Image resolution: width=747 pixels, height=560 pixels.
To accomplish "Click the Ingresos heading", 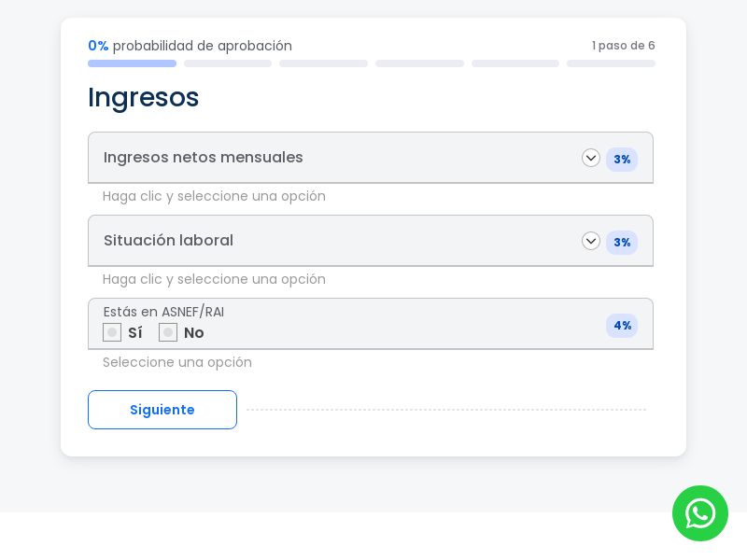I will 143,97.
